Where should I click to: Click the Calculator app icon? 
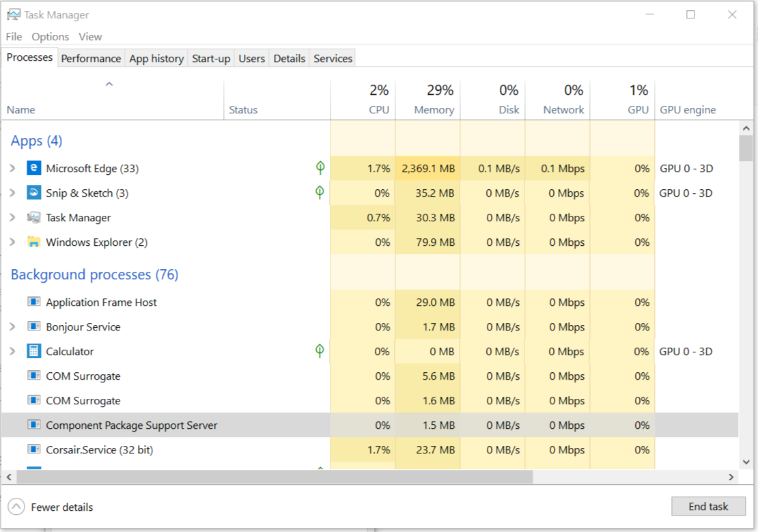click(x=33, y=351)
